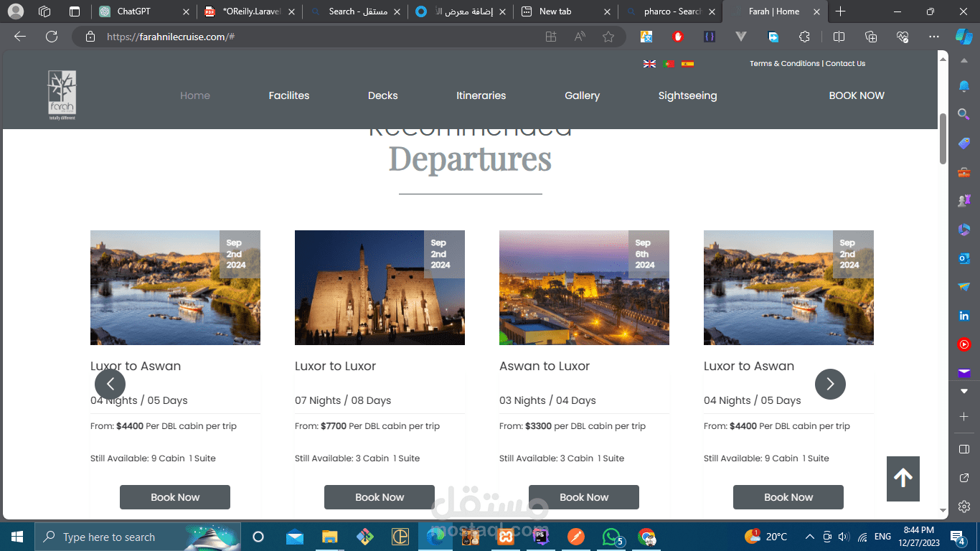Image resolution: width=980 pixels, height=551 pixels.
Task: Open the browser profile avatar
Action: pyautogui.click(x=15, y=11)
